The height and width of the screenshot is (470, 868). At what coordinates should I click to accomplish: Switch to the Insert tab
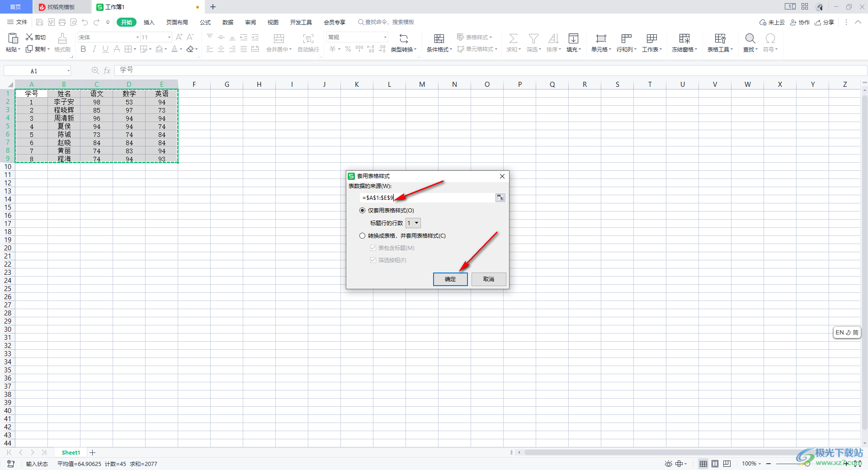click(x=149, y=22)
